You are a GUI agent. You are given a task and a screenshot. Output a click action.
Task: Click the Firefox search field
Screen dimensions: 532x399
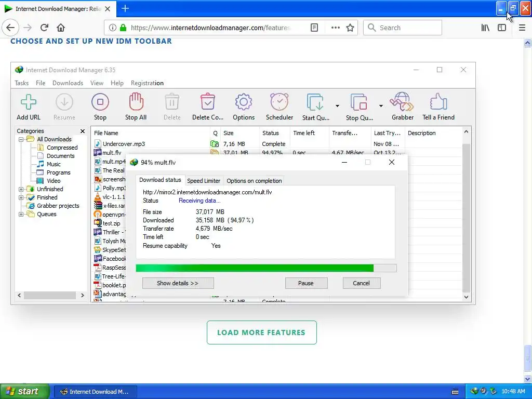click(x=403, y=28)
